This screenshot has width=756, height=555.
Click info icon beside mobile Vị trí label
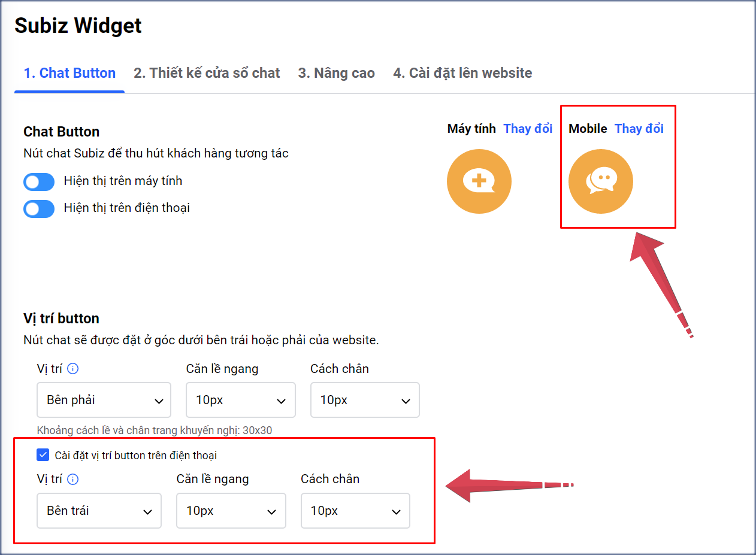click(x=73, y=479)
